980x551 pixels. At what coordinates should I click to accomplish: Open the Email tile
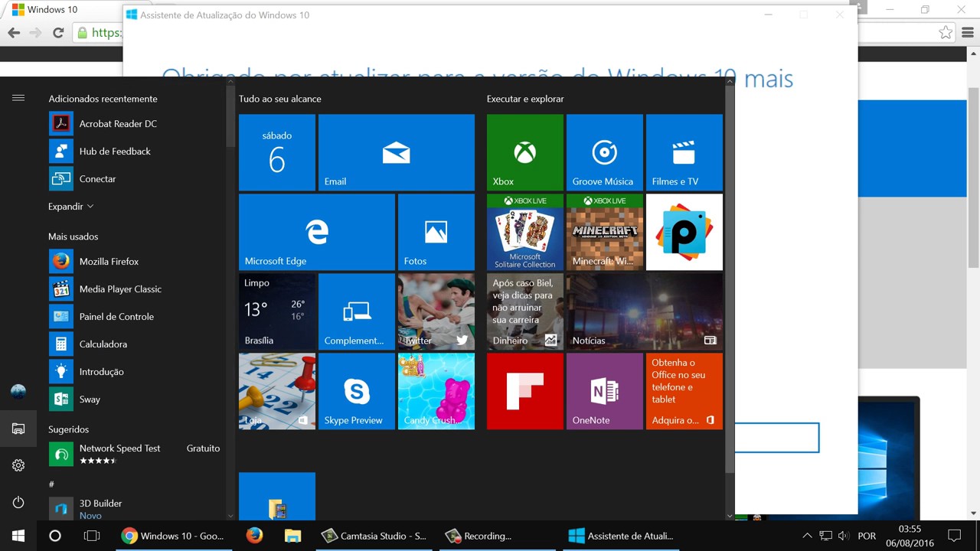point(396,152)
